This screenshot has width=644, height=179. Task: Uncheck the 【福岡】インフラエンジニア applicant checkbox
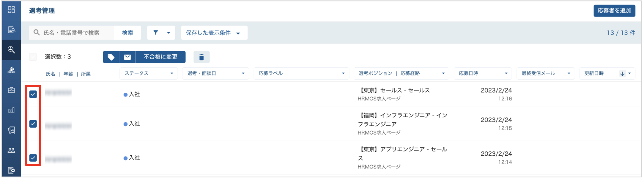coord(33,124)
